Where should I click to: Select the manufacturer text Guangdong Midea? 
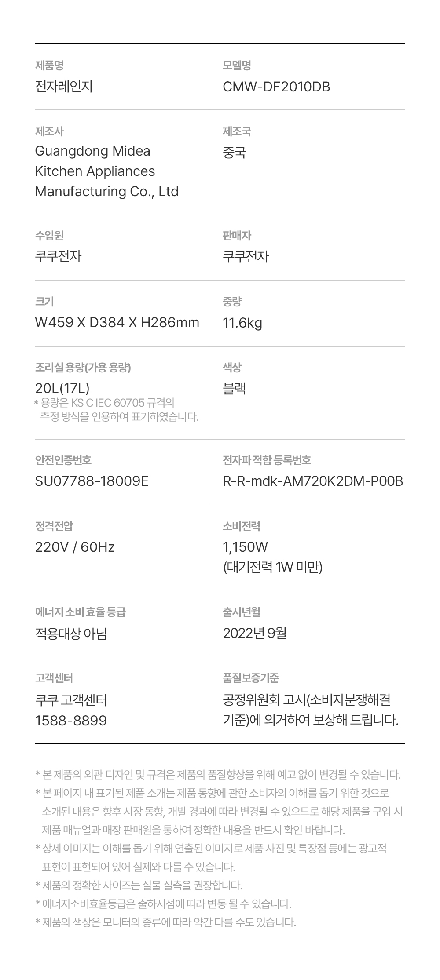click(x=92, y=151)
